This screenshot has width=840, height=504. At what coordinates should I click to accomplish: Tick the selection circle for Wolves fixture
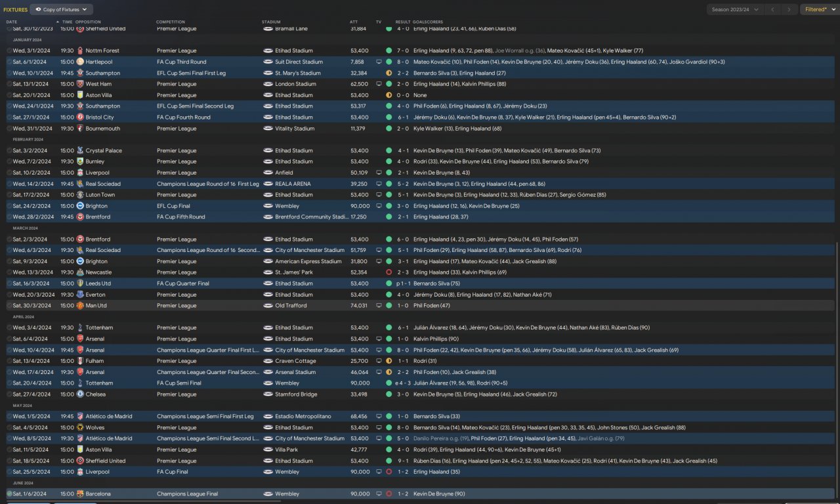coord(9,428)
